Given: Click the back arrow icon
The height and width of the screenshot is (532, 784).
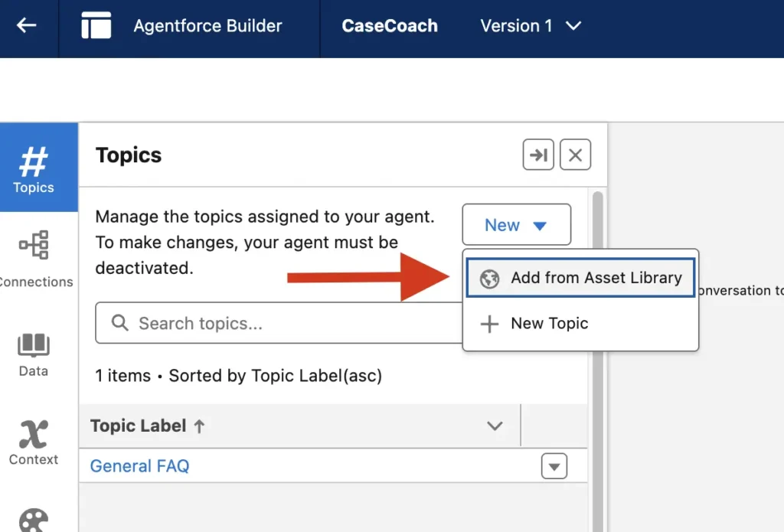Looking at the screenshot, I should [26, 26].
